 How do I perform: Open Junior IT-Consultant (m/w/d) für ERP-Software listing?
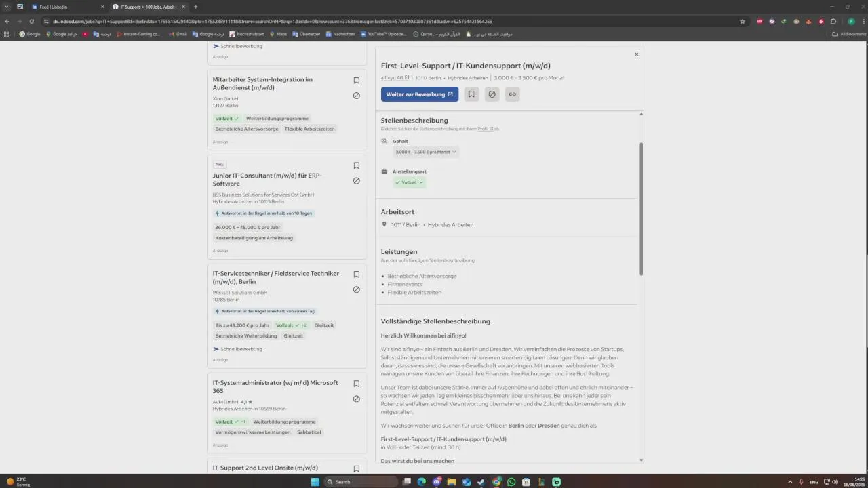[267, 180]
